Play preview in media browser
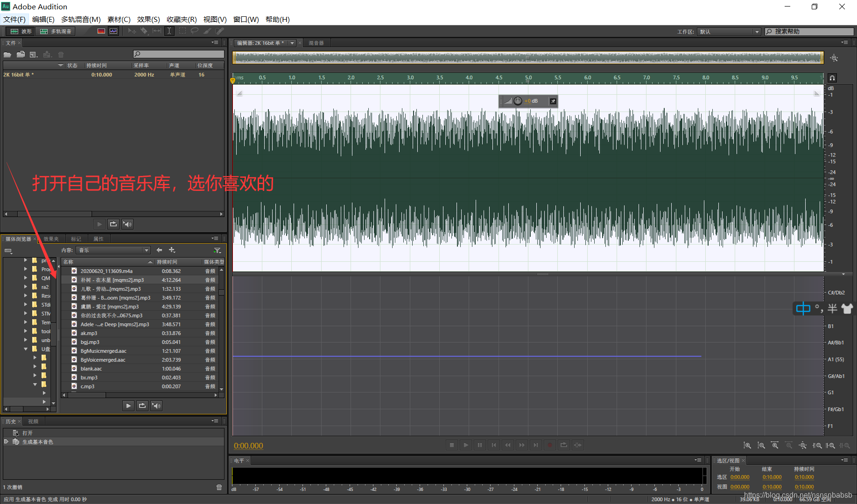This screenshot has width=857, height=504. 128,406
